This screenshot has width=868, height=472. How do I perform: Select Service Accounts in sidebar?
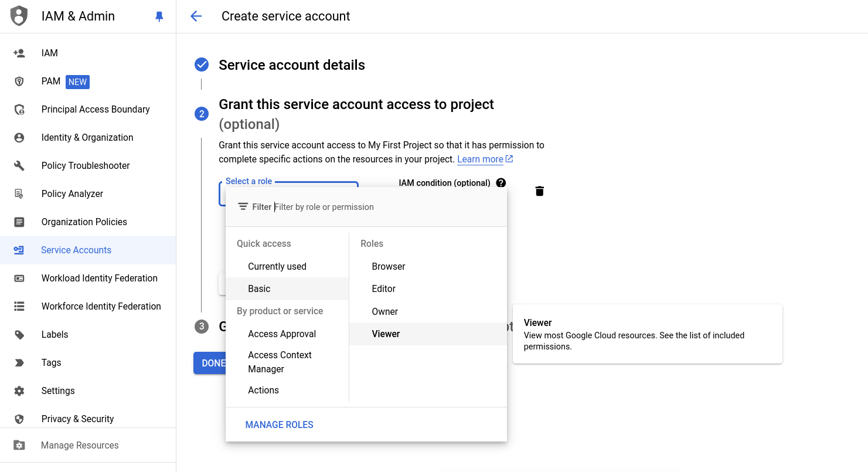coord(88,250)
